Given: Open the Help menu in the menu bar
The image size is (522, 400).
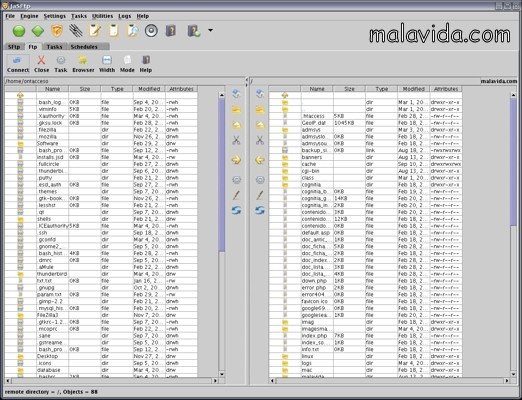Looking at the screenshot, I should [143, 16].
